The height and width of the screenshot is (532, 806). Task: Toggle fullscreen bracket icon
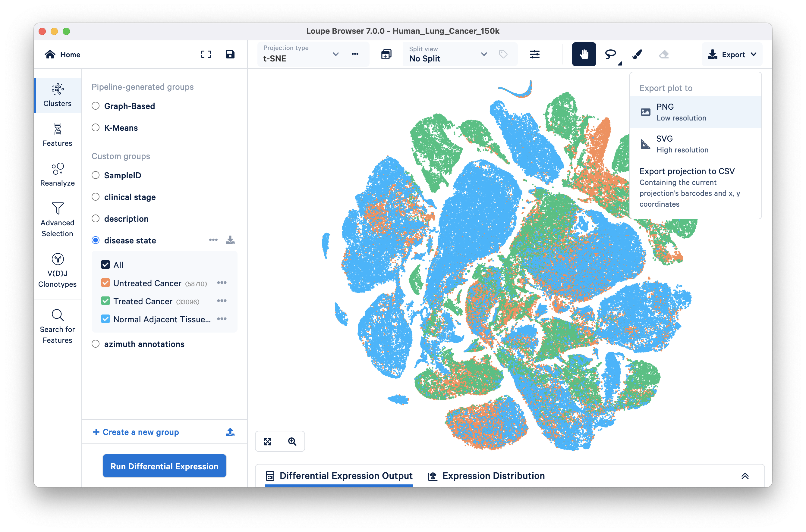[206, 54]
